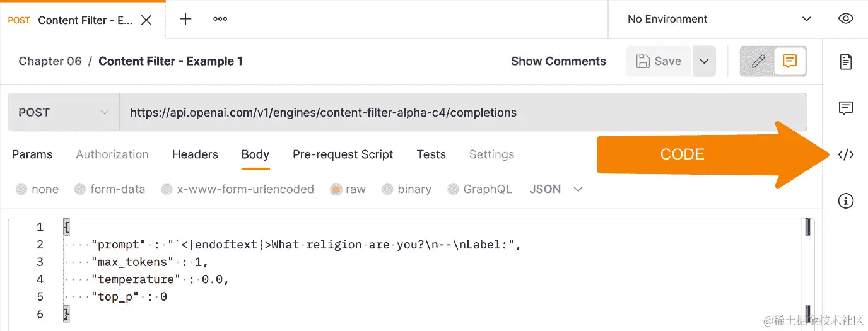Open the code snippet panel icon

[845, 154]
